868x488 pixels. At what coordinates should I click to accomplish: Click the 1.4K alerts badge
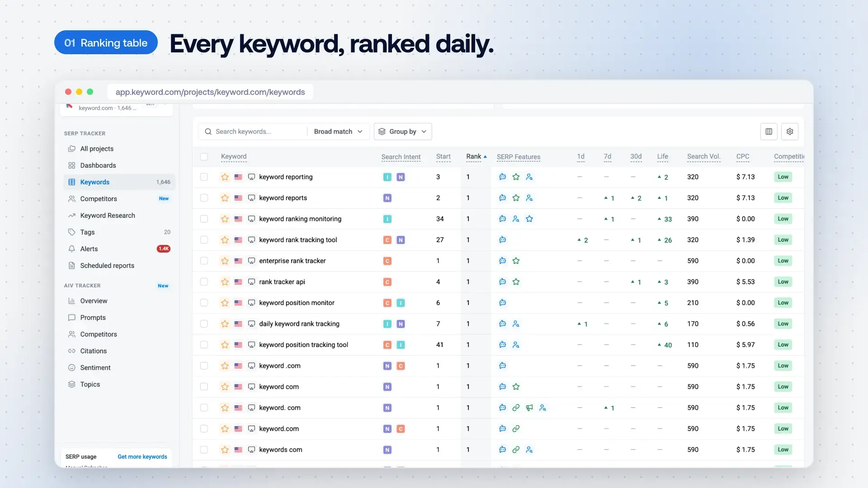point(163,249)
